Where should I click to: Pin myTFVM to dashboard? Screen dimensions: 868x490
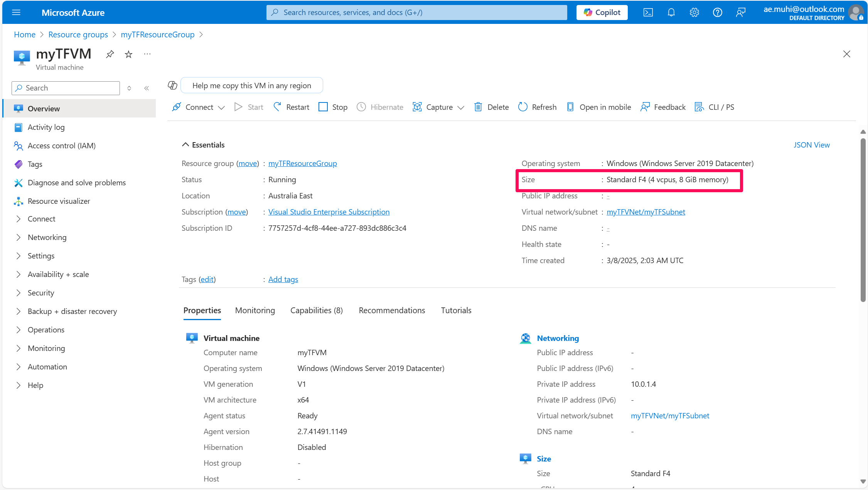110,54
